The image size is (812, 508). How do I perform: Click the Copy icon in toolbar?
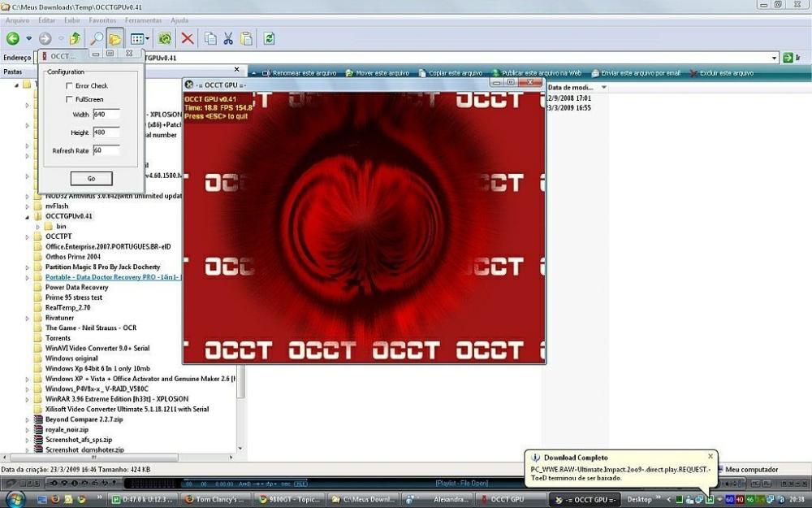(210, 38)
